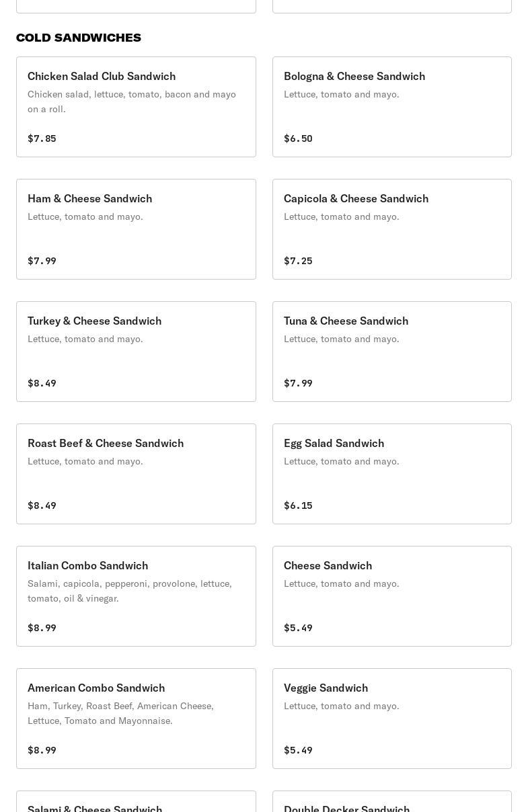Open the Cheese Sandwich menu card
528x812 pixels.
[x=391, y=596]
